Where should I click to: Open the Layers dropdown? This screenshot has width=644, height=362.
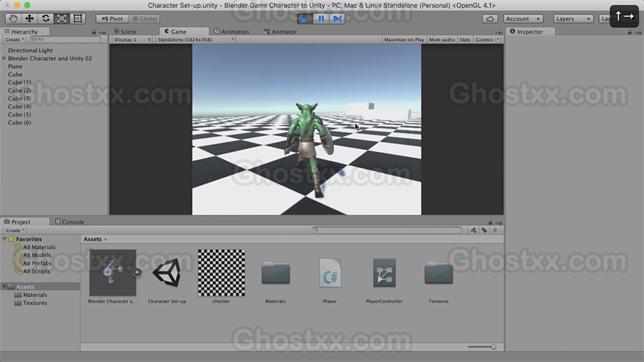click(573, 19)
